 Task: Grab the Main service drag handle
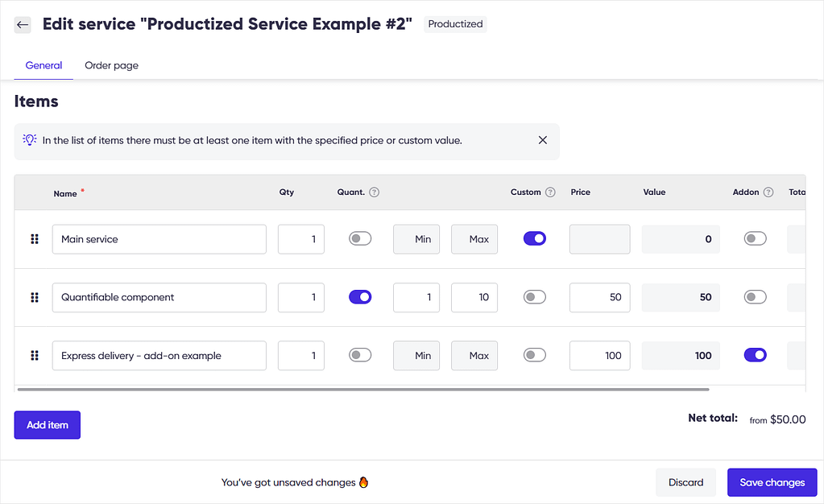tap(35, 239)
